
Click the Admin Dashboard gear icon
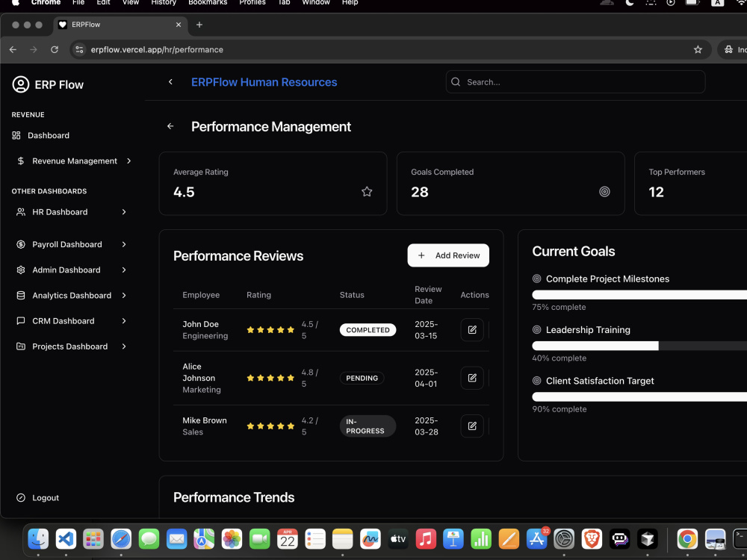20,270
